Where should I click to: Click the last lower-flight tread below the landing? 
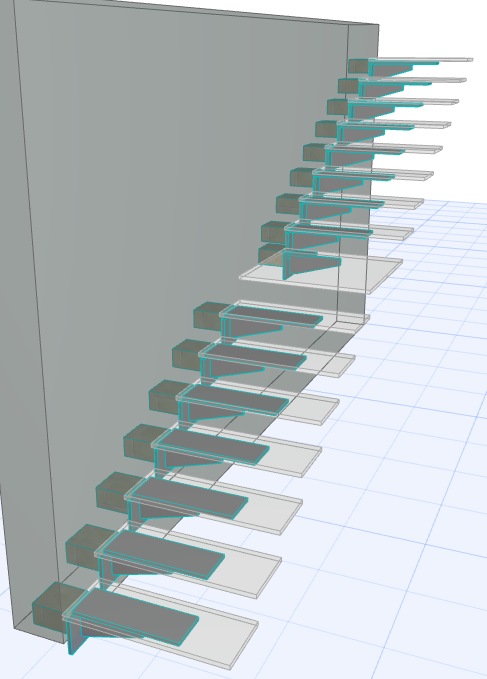coord(273,317)
